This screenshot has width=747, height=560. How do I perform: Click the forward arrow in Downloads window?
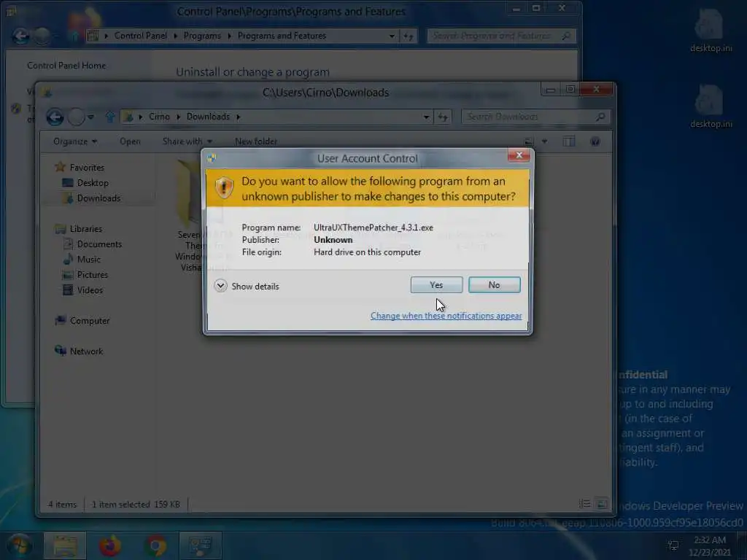76,117
